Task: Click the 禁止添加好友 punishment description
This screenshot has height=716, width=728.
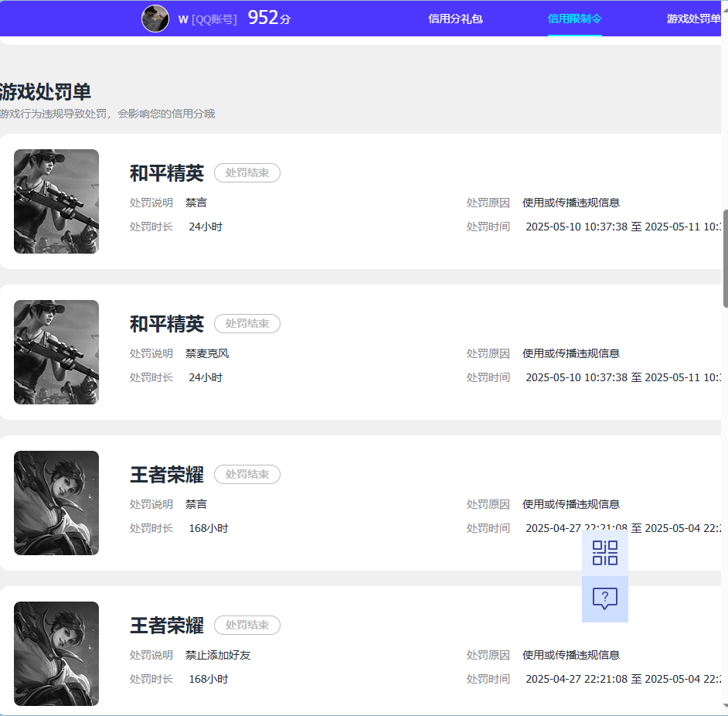Action: tap(218, 655)
